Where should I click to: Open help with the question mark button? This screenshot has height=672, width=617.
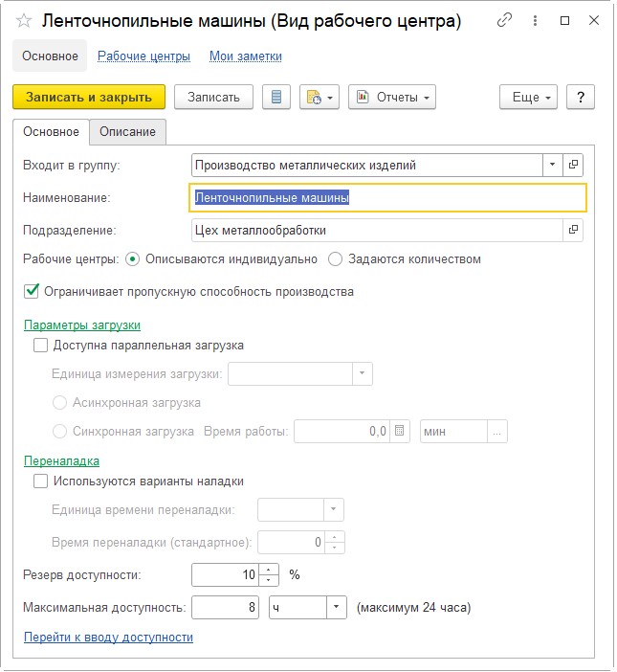[581, 97]
